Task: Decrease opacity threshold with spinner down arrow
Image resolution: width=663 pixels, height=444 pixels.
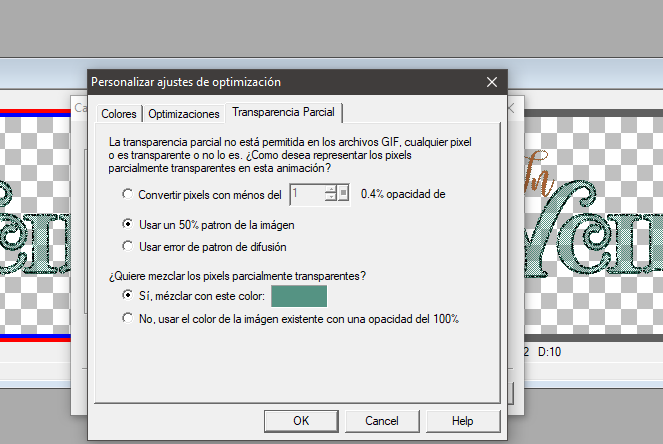Action: coord(329,198)
